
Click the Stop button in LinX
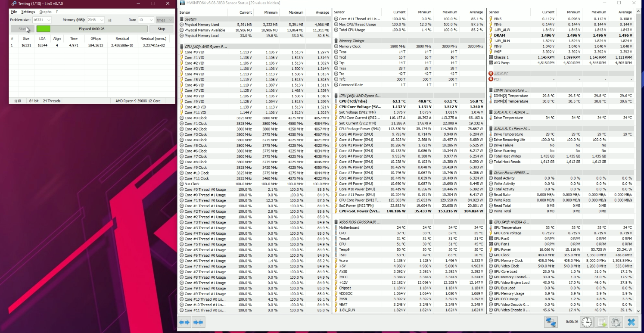161,29
